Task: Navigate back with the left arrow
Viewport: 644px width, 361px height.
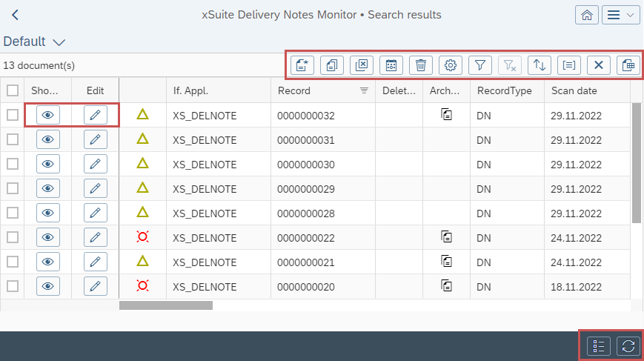Action: click(x=16, y=15)
